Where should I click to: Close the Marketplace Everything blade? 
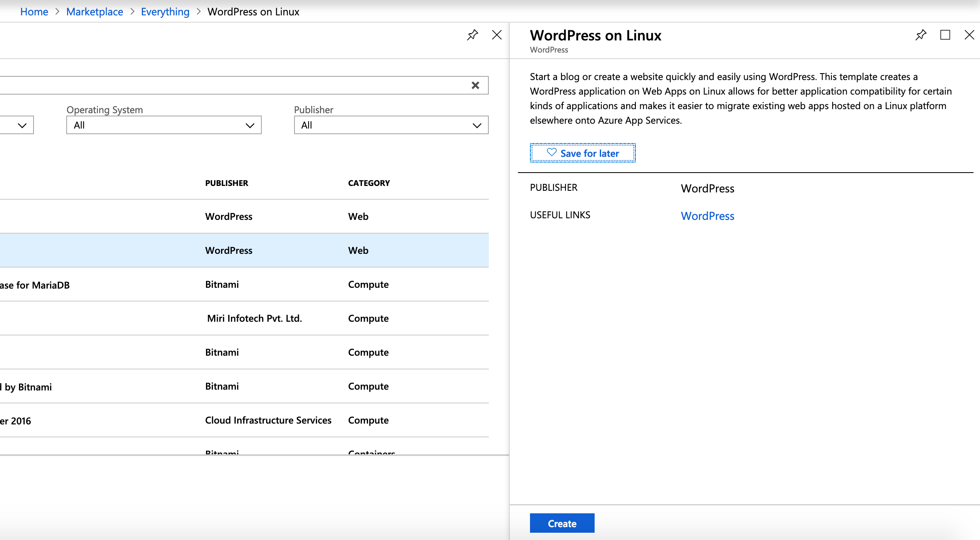(497, 35)
